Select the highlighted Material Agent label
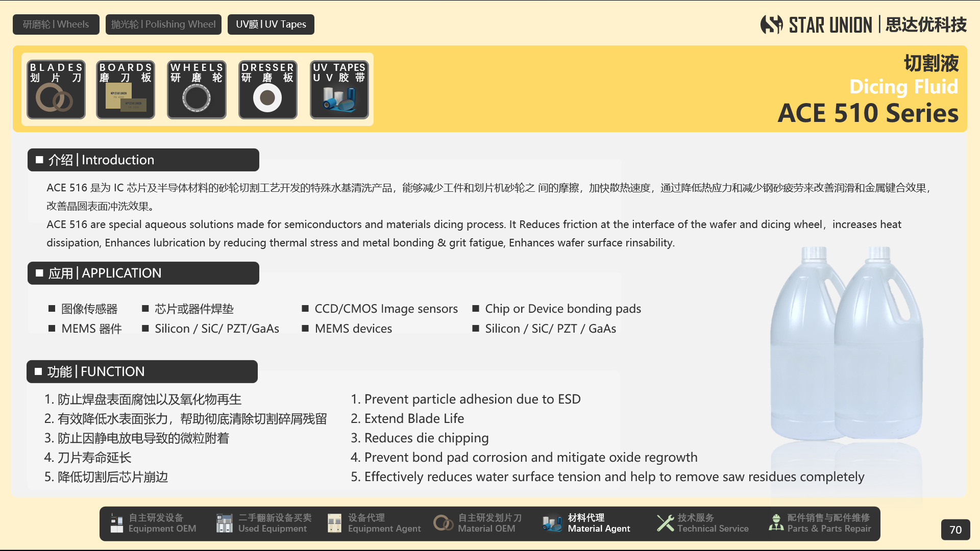980x551 pixels. pos(599,523)
